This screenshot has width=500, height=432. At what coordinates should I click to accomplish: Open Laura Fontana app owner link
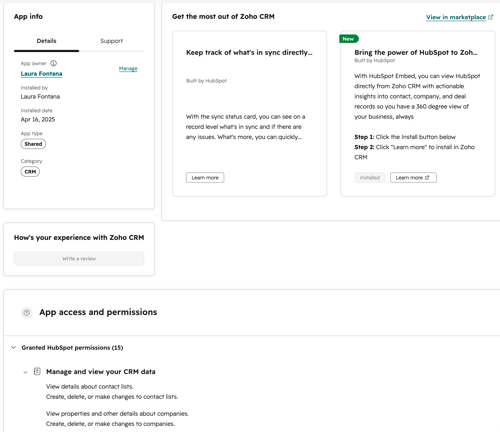(41, 74)
